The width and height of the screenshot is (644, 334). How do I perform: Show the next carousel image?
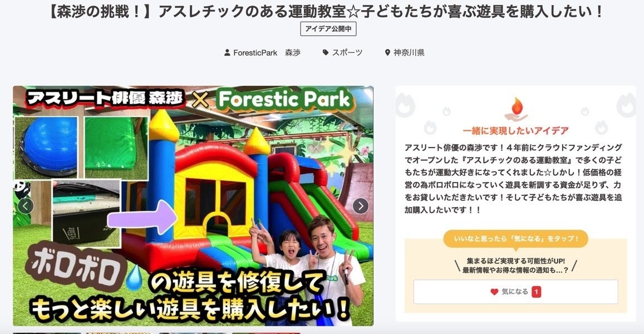click(361, 206)
